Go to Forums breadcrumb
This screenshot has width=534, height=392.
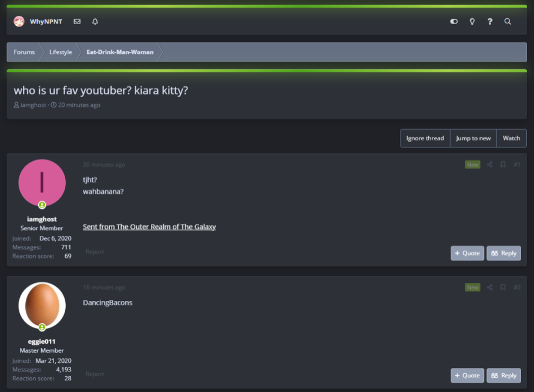pos(24,52)
